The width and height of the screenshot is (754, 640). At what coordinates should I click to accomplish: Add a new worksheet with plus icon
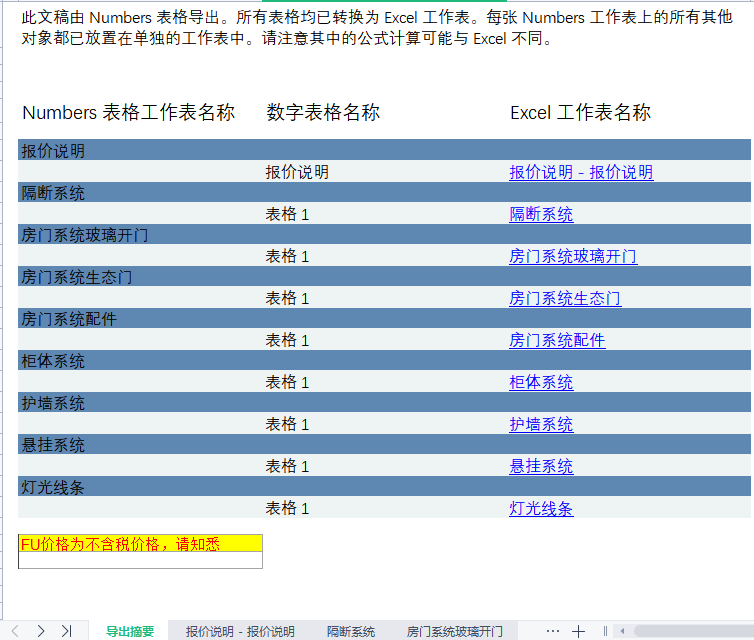577,631
